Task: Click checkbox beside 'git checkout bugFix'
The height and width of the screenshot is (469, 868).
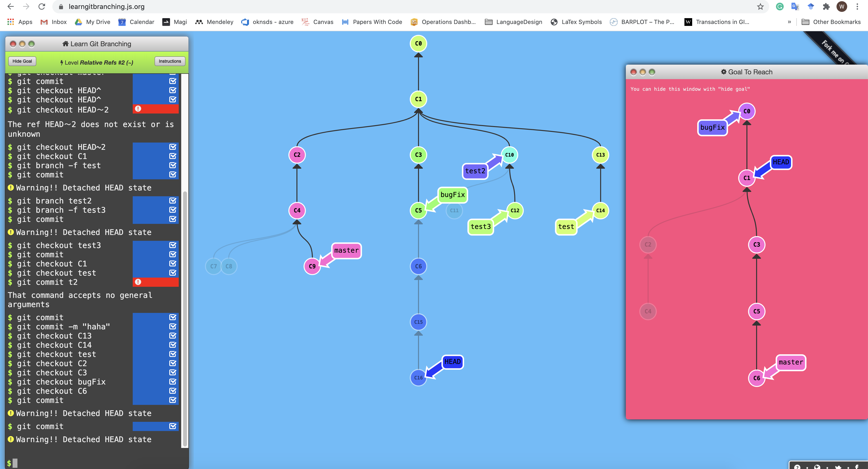Action: click(x=173, y=382)
